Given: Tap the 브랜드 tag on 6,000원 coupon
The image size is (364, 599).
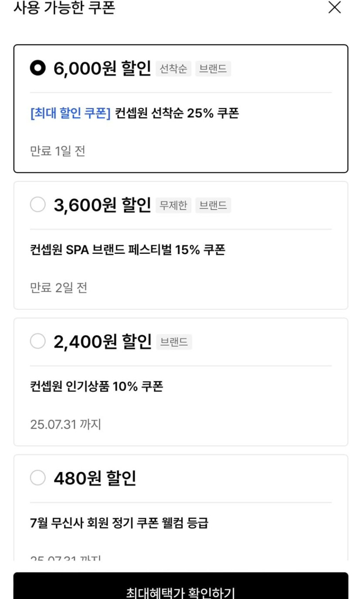Looking at the screenshot, I should coord(213,69).
